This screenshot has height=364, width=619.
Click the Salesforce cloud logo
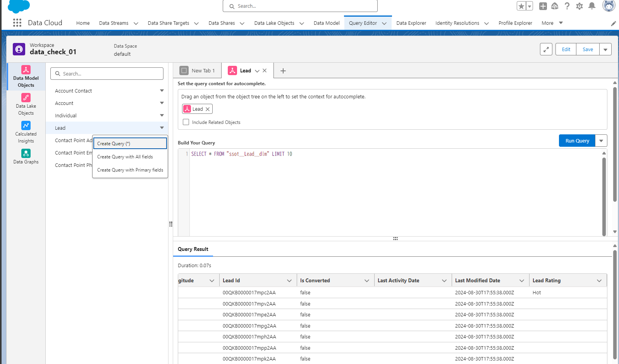(19, 6)
